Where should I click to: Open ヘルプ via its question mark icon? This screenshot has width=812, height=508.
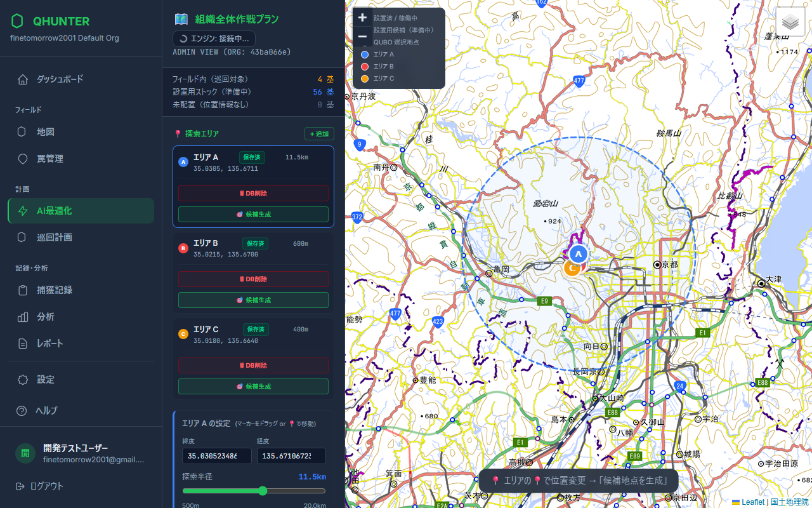(x=22, y=411)
